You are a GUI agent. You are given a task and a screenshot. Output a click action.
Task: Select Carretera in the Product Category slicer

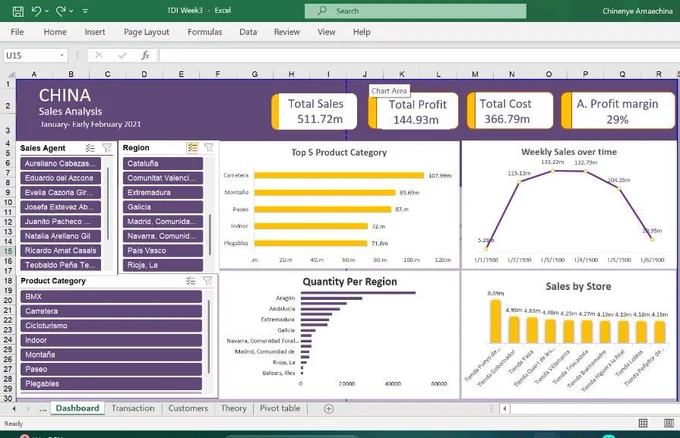click(110, 311)
